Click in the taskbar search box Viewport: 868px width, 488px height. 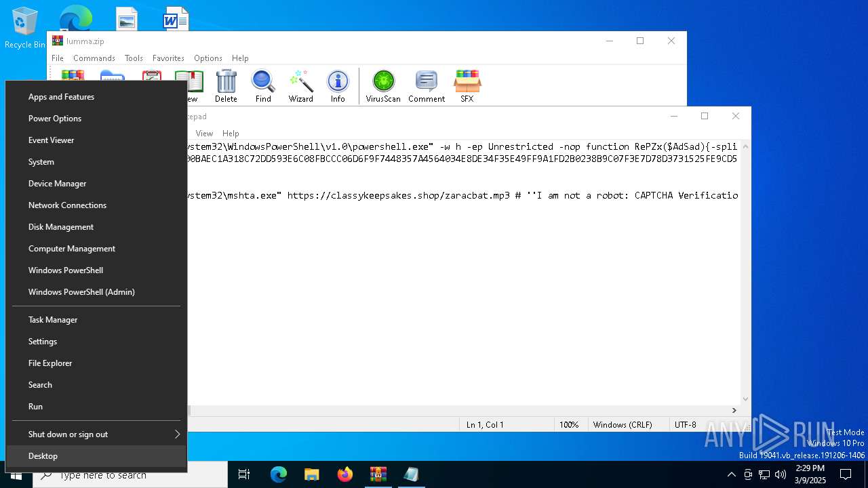point(130,474)
